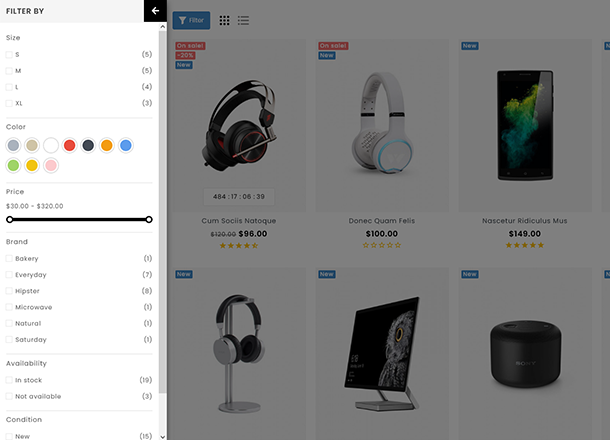610x440 pixels.
Task: Check the size S checkbox
Action: [x=9, y=55]
